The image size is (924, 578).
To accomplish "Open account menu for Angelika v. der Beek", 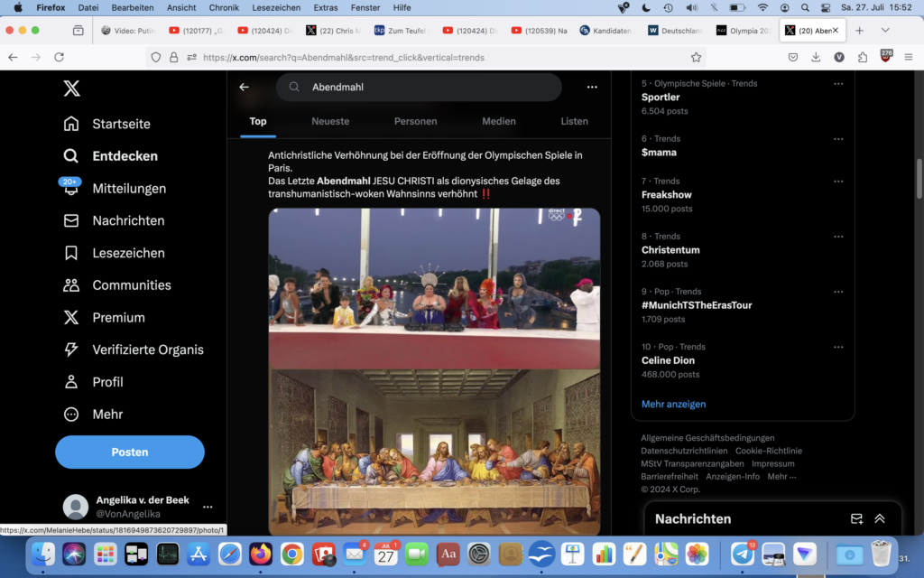I will [208, 507].
